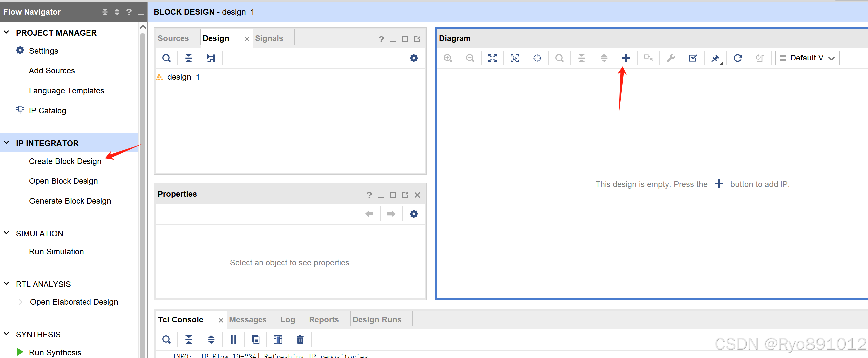Click Optimize Routing icon in Diagram toolbar
This screenshot has height=358, width=868.
(760, 58)
